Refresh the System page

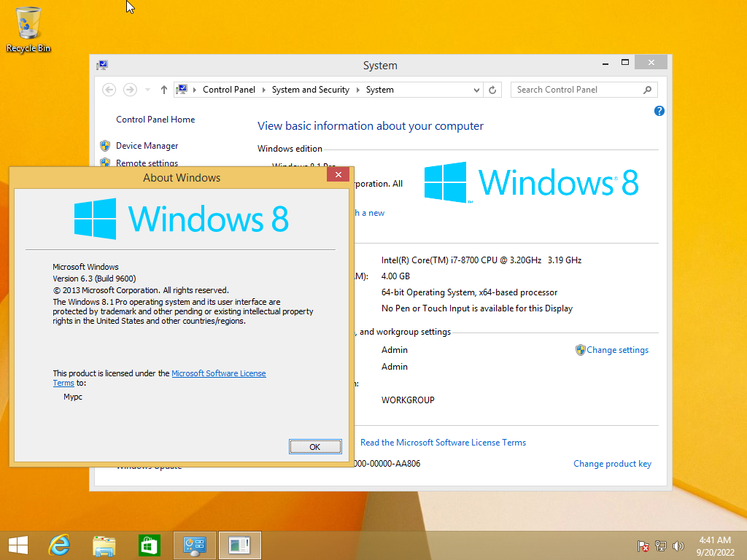click(x=492, y=90)
